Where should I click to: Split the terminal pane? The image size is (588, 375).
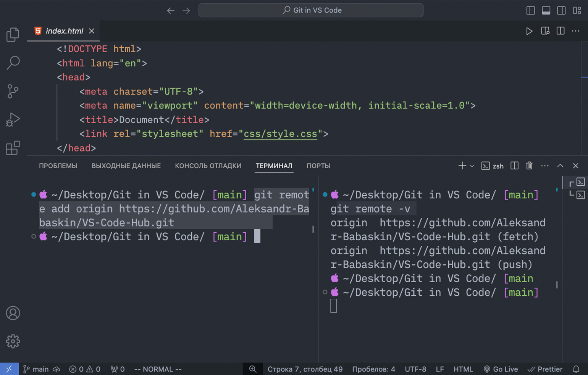(515, 166)
